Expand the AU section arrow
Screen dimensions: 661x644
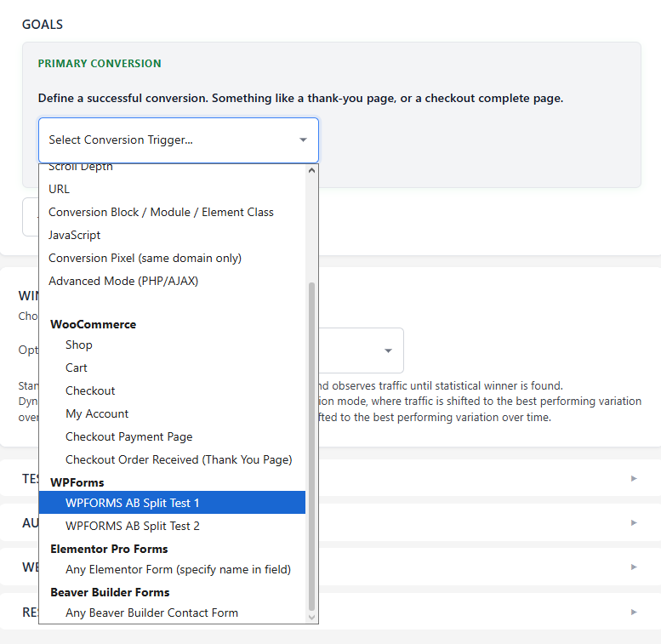point(634,522)
